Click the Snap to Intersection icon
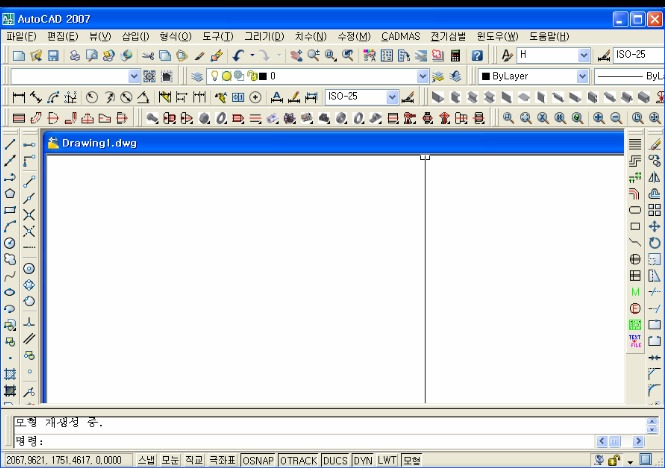 click(x=29, y=215)
